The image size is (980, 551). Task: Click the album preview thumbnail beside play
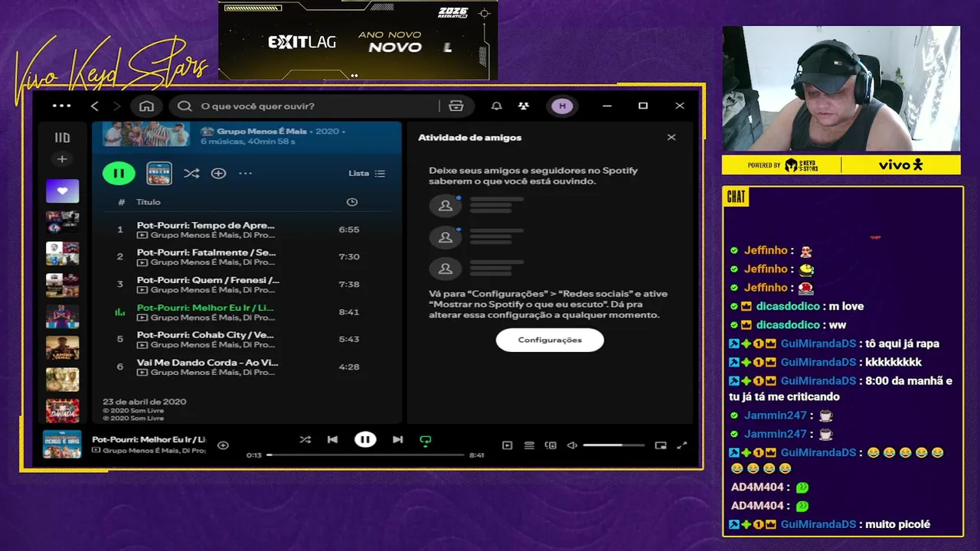click(159, 173)
